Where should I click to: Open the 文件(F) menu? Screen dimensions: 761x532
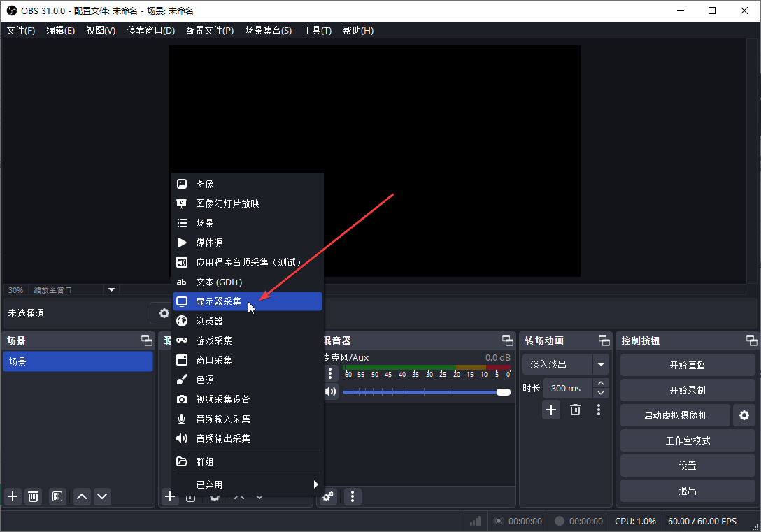[x=21, y=31]
